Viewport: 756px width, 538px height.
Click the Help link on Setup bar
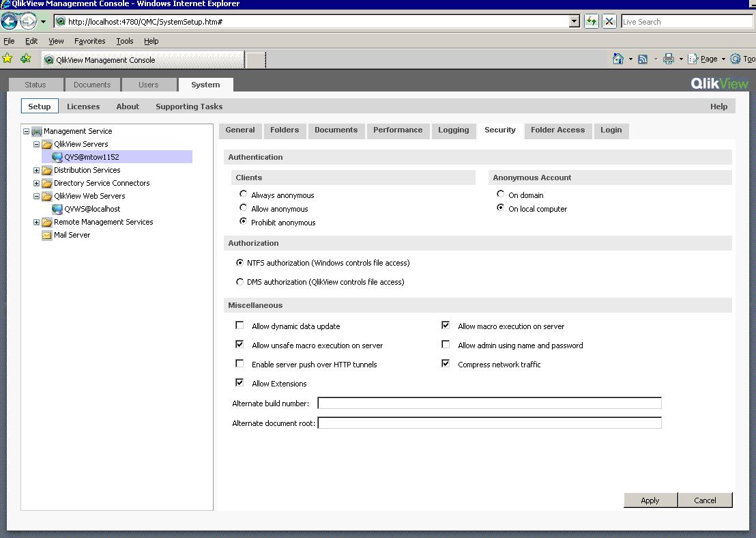718,106
